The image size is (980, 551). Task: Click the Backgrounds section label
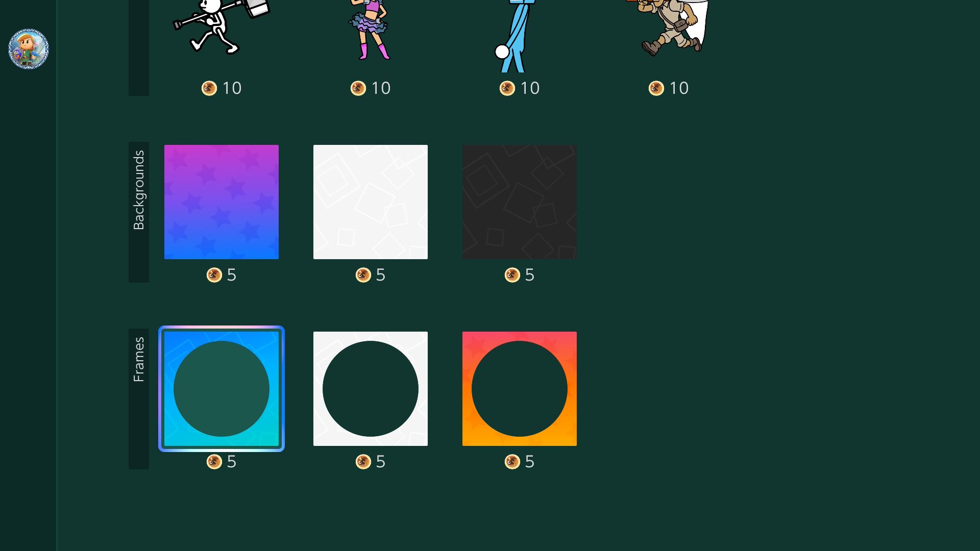(139, 190)
